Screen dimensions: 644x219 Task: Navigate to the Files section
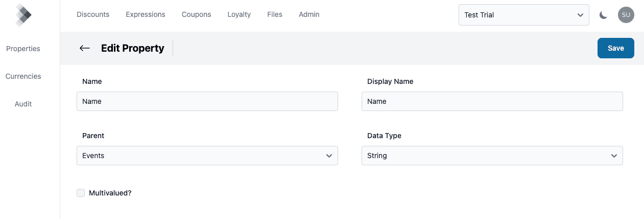click(x=275, y=14)
